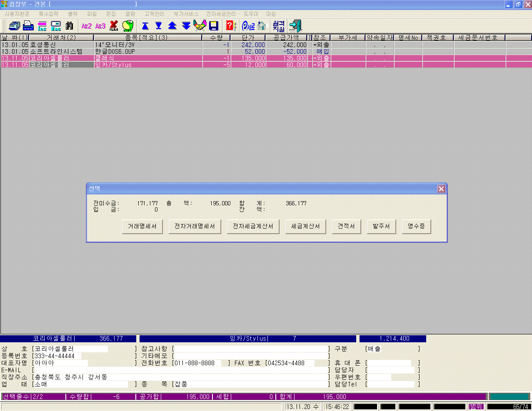532x411 pixels.
Task: Click the 약속일자 column header
Action: pos(380,37)
